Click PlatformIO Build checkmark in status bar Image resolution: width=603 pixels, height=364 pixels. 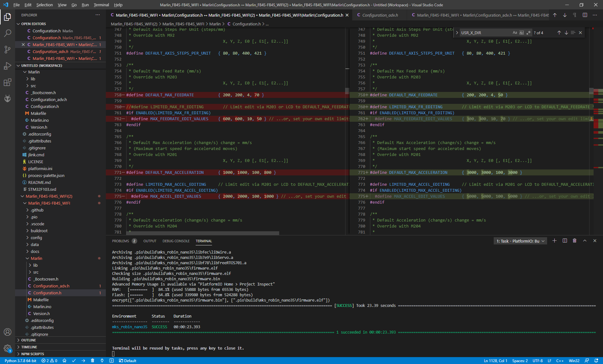tap(74, 361)
